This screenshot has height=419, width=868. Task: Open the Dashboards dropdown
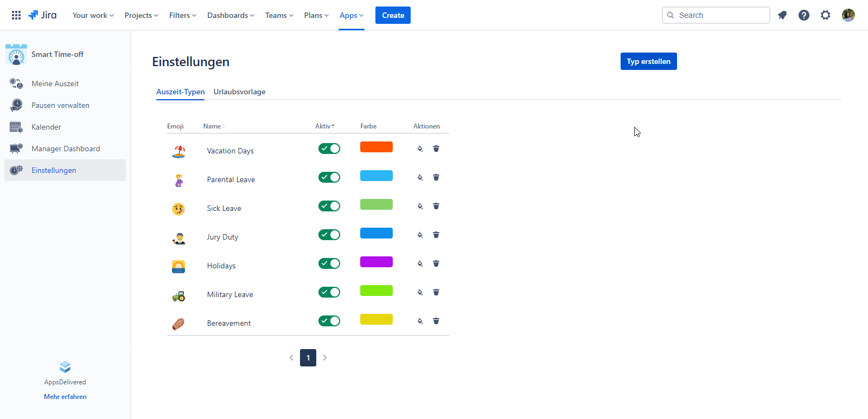[x=231, y=15]
